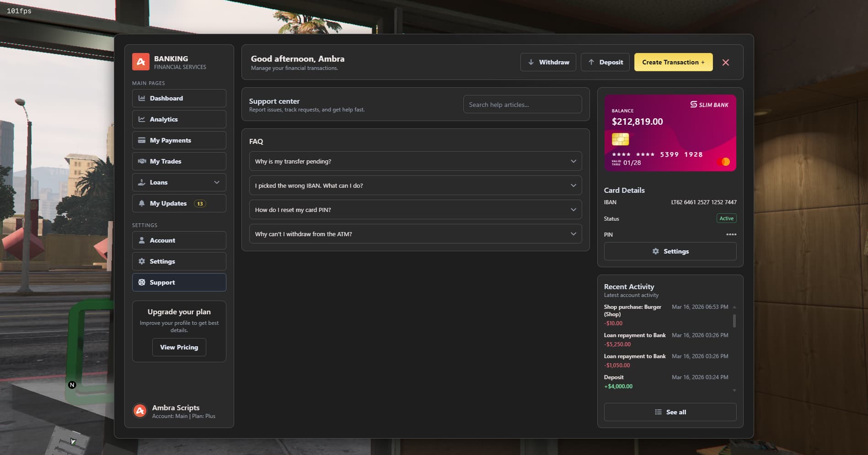Click the N compass marker in game view
The image size is (868, 455).
(72, 385)
